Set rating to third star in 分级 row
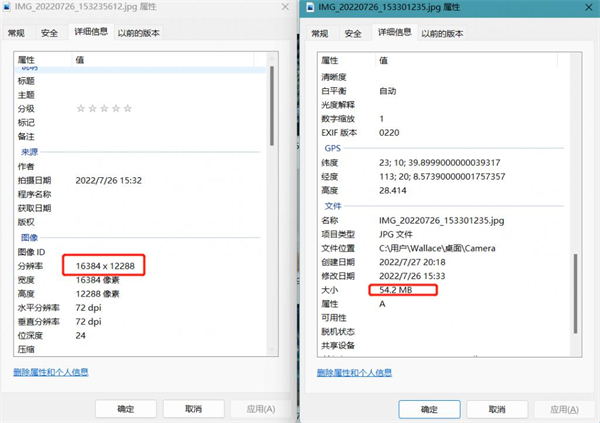600x423 pixels. (104, 108)
